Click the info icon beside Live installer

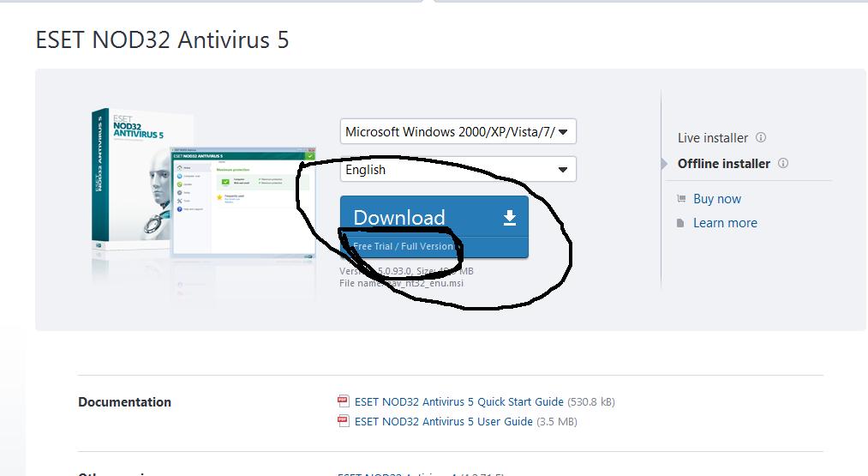761,137
